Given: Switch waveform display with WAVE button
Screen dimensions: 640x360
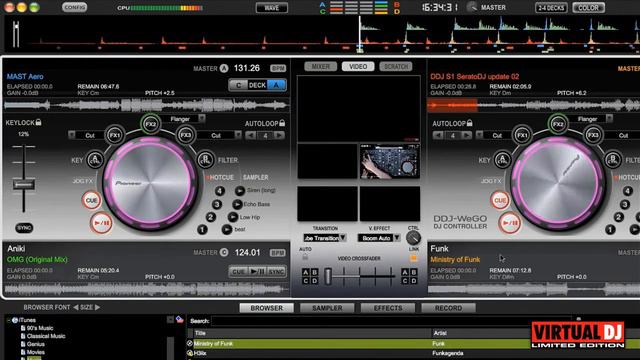Looking at the screenshot, I should (x=271, y=8).
